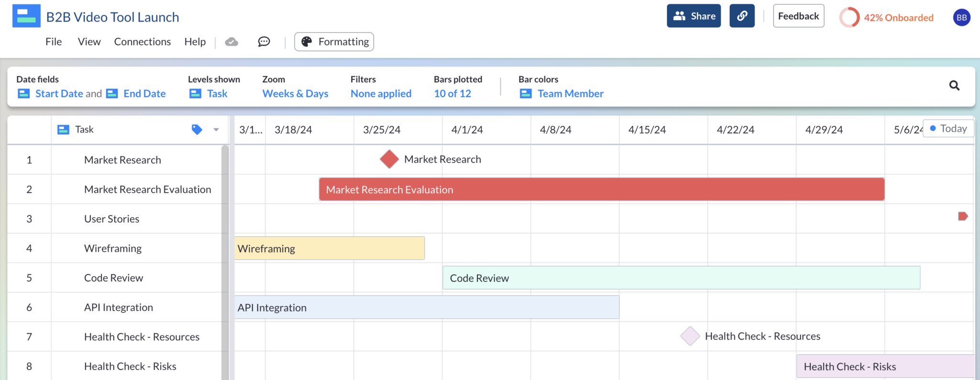The image size is (980, 380).
Task: Jump to Today on the timeline
Action: 948,128
